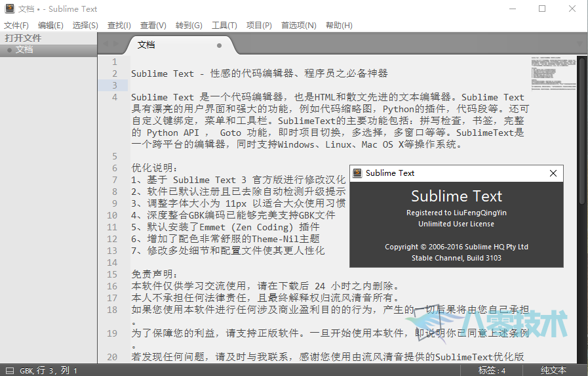Close the 文档 tab via unsaved dot

coord(219,45)
